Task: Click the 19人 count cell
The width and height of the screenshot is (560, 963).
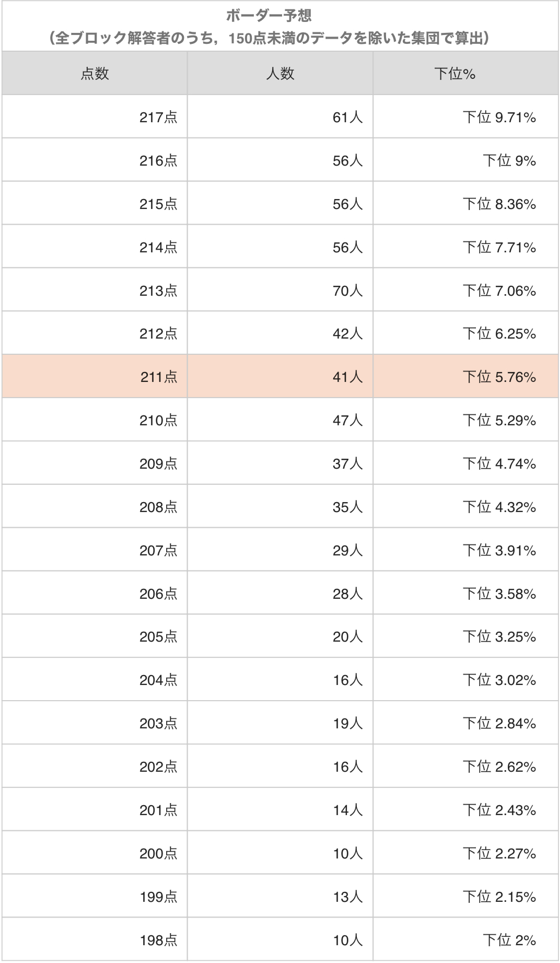Action: pos(347,723)
